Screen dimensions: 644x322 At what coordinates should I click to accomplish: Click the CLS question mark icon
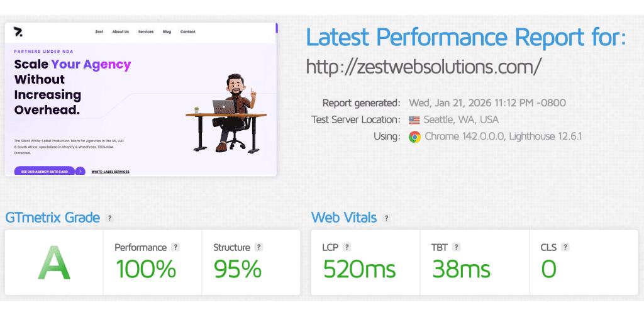(x=565, y=247)
